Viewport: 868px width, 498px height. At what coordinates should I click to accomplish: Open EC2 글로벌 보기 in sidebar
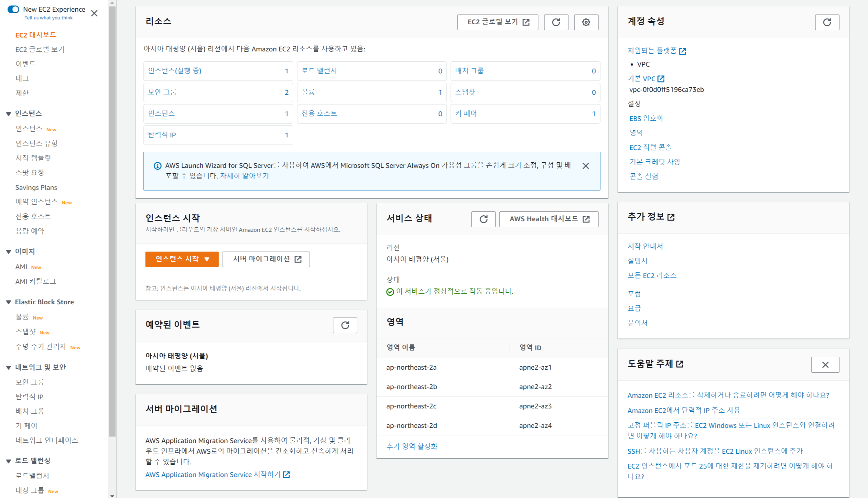(40, 49)
